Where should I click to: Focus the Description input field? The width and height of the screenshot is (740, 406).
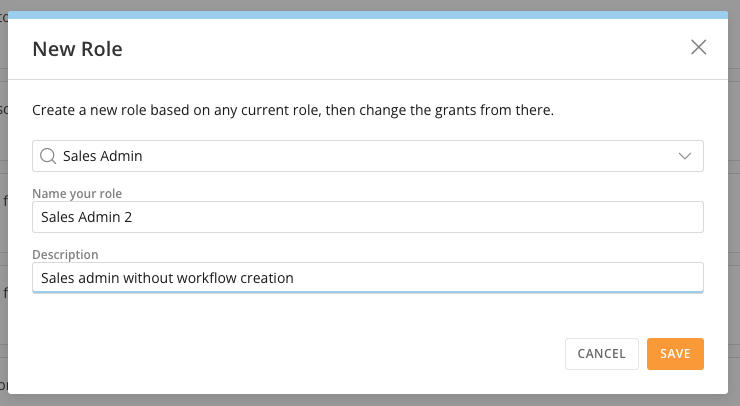pos(368,278)
